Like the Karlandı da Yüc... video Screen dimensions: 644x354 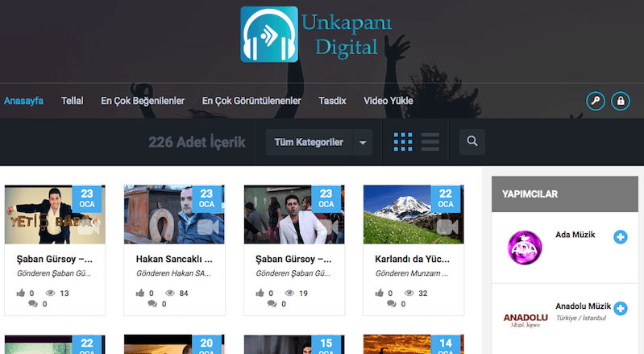pyautogui.click(x=379, y=293)
